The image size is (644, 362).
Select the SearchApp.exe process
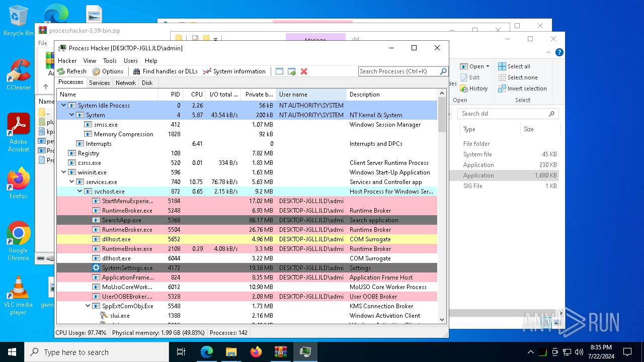coord(247,220)
